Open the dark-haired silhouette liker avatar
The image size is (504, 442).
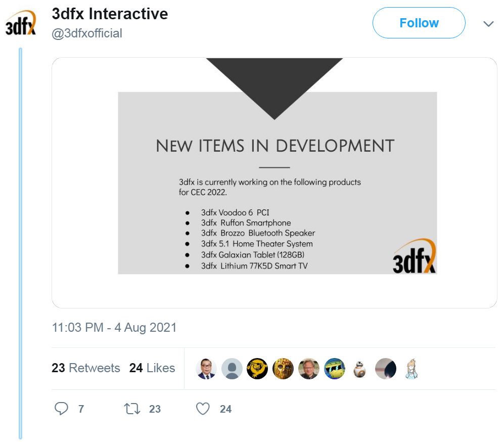coord(386,369)
